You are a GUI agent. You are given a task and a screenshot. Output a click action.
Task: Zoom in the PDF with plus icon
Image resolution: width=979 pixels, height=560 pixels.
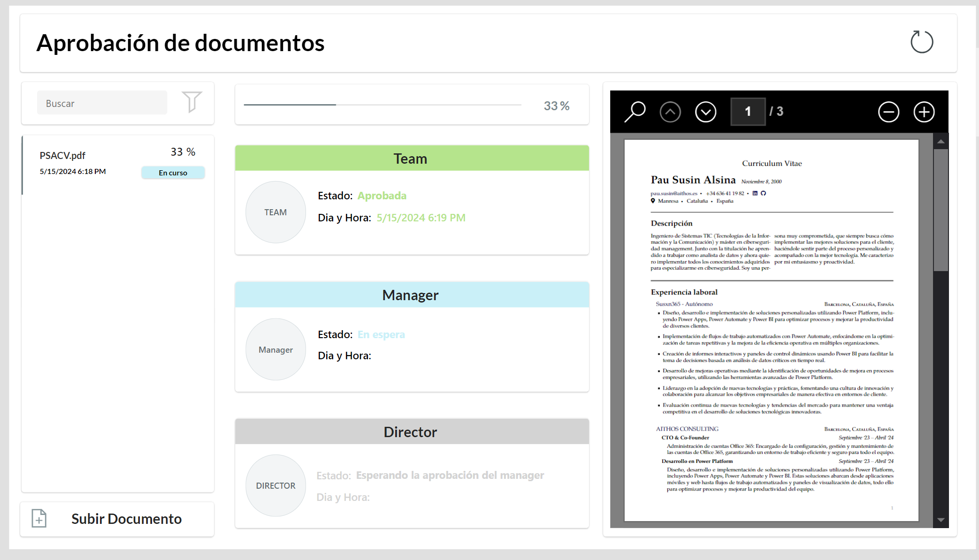[924, 112]
